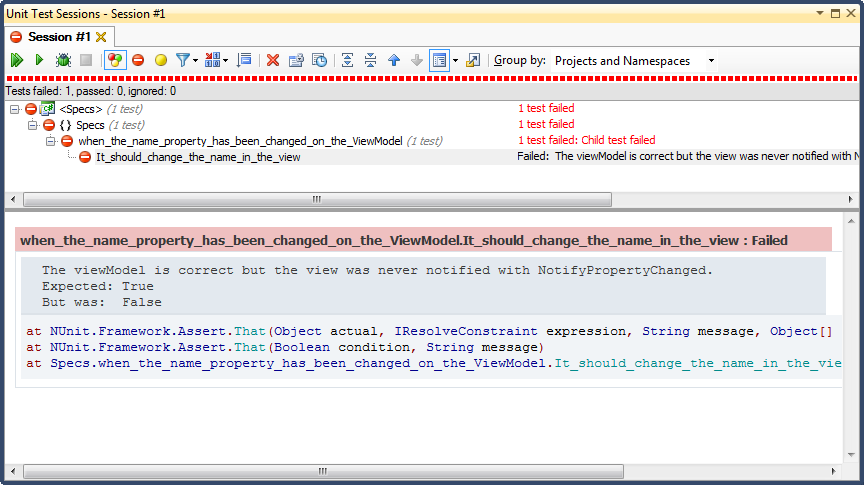
Task: Toggle the show-all-statuses colored balls filter
Action: 115,60
